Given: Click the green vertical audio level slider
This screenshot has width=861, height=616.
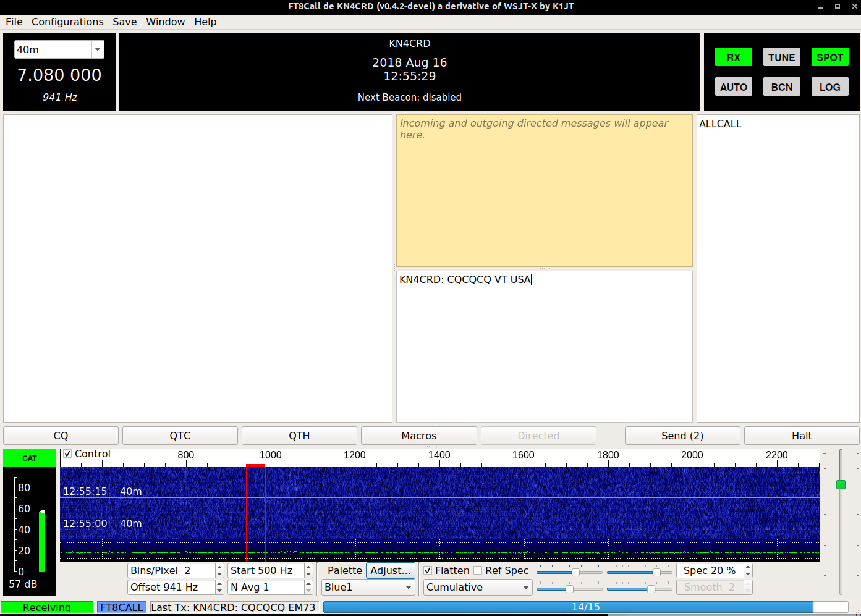Looking at the screenshot, I should pos(841,484).
